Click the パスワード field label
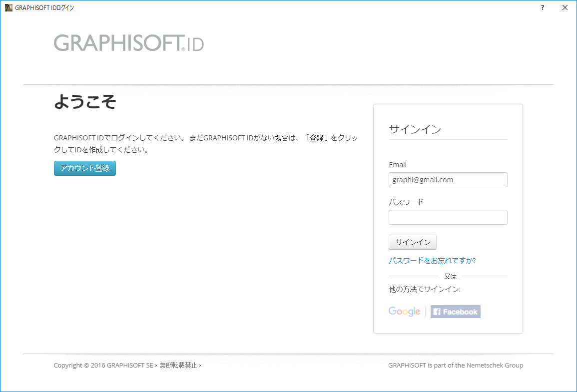This screenshot has height=392, width=577. coord(406,202)
